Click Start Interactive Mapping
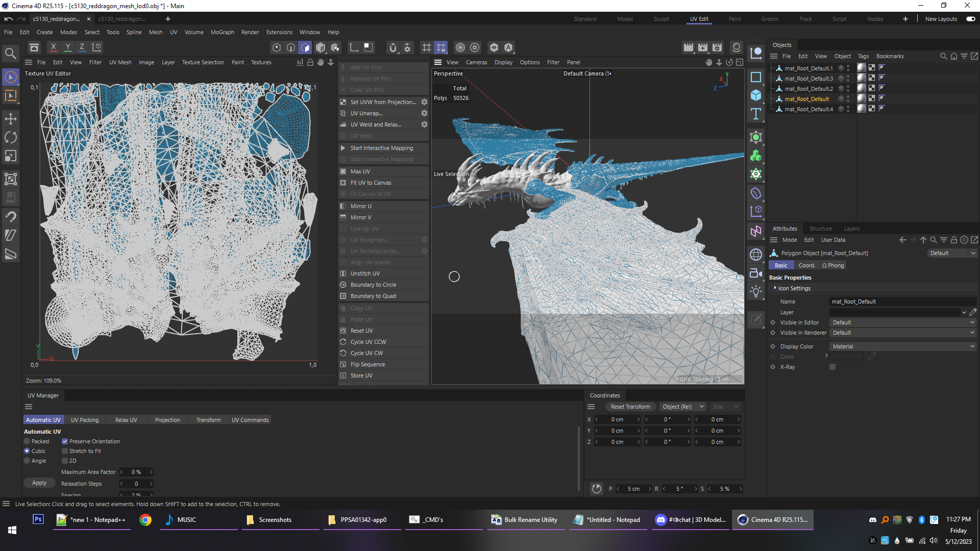980x551 pixels. coord(383,148)
